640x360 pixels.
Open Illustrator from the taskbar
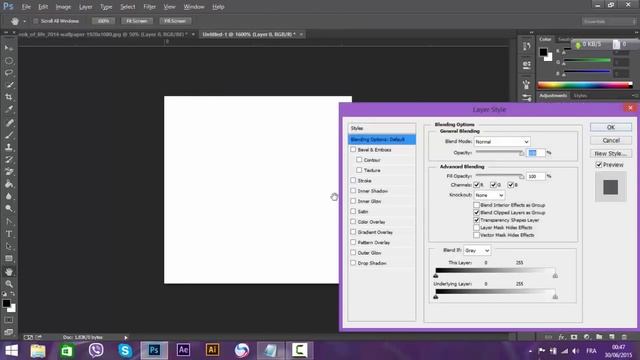point(212,350)
